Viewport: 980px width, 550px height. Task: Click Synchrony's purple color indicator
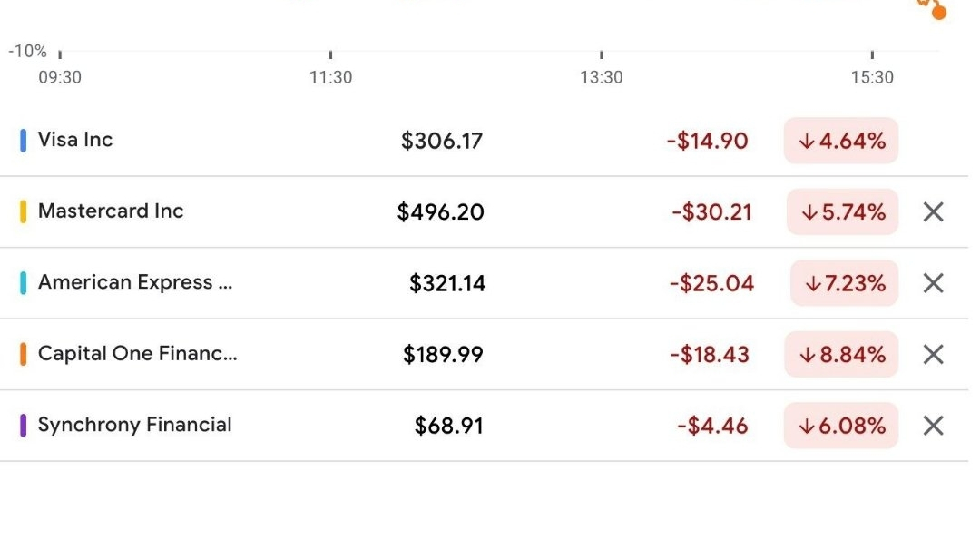24,426
